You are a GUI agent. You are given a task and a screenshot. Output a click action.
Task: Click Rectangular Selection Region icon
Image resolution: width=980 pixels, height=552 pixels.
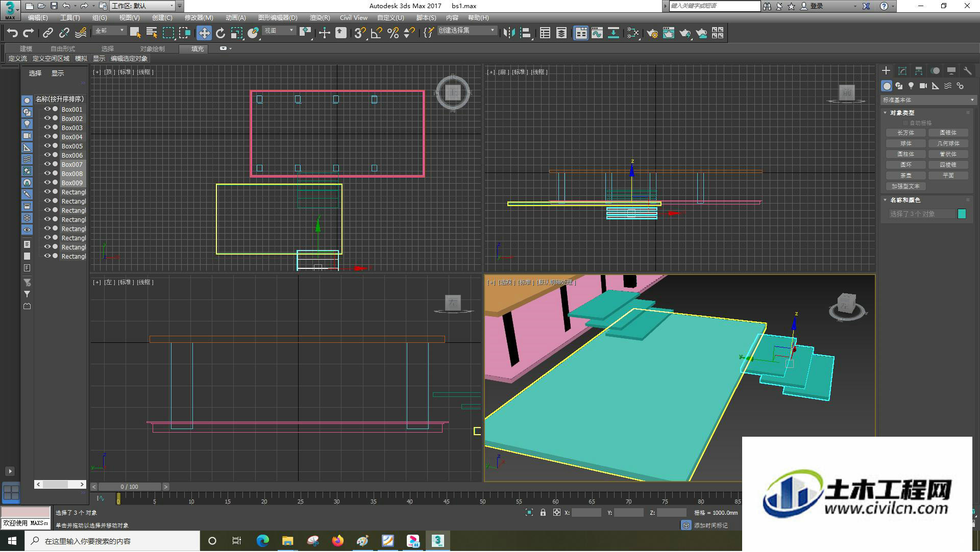click(x=168, y=33)
